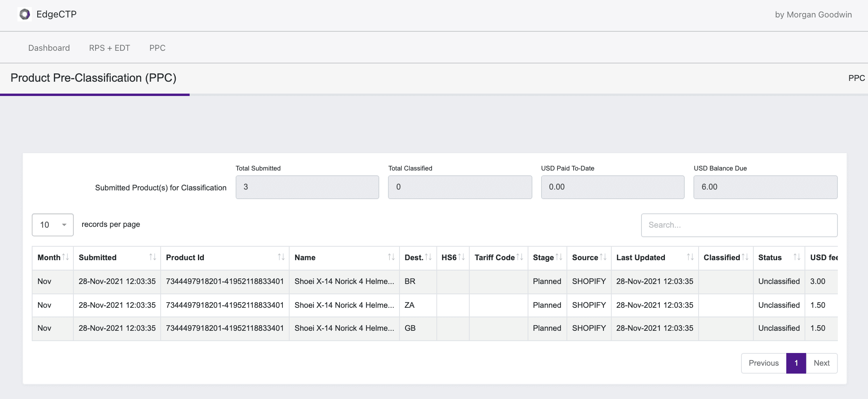Sort by Stage column arrows
The height and width of the screenshot is (399, 868).
tap(559, 257)
